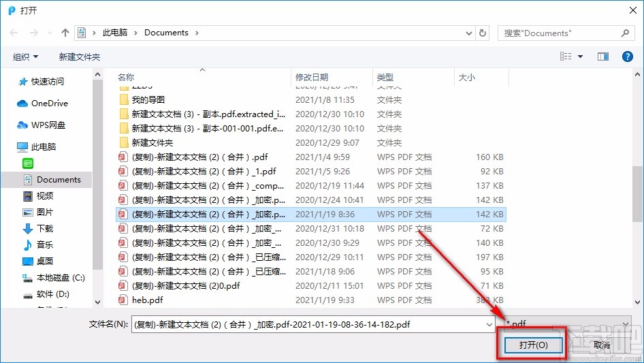The width and height of the screenshot is (644, 363).
Task: Click the 此电脑 breadcrumb segment
Action: pos(114,33)
